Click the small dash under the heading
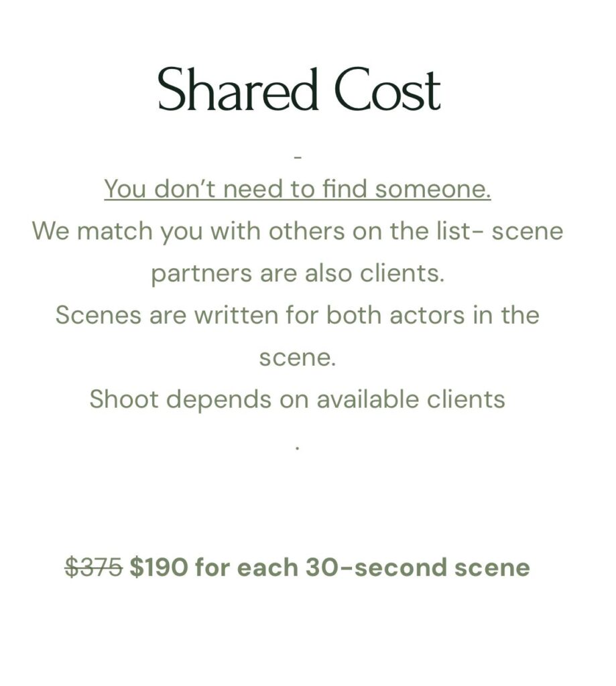The height and width of the screenshot is (686, 616). point(298,157)
